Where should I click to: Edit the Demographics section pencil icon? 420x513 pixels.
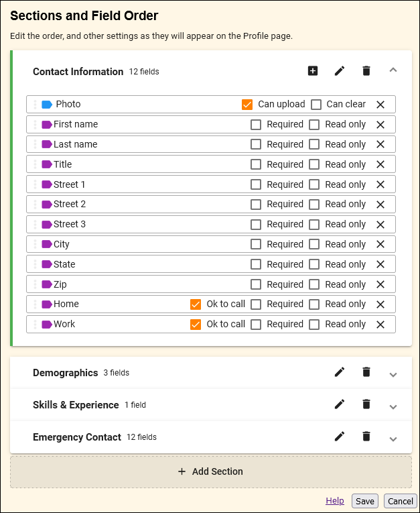click(x=340, y=372)
